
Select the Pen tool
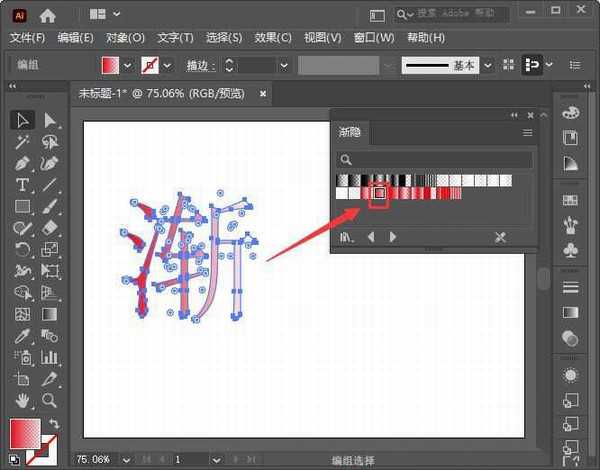click(22, 163)
